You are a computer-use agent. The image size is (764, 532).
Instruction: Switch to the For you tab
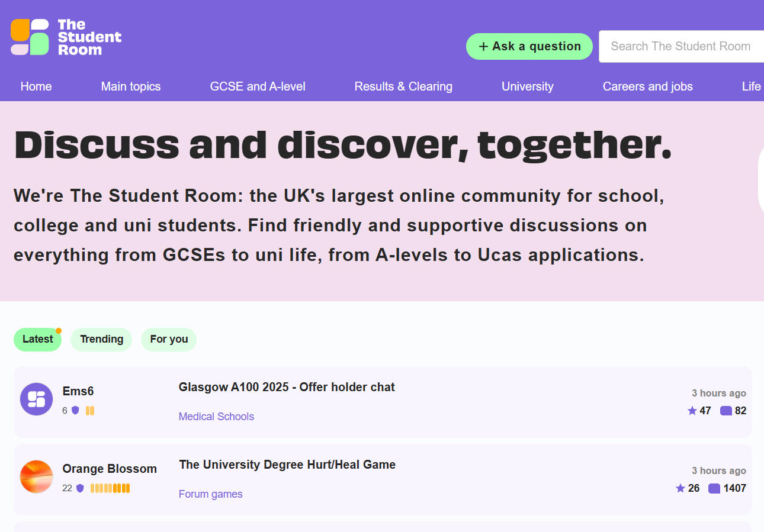click(169, 340)
